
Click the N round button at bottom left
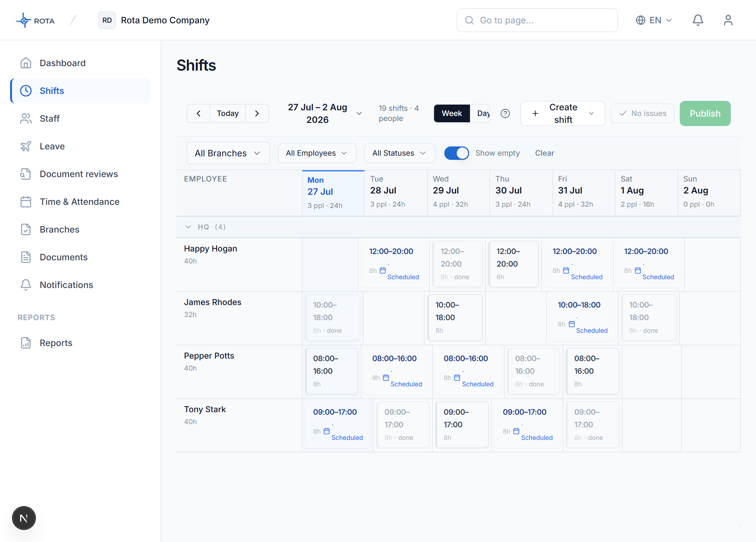point(24,518)
